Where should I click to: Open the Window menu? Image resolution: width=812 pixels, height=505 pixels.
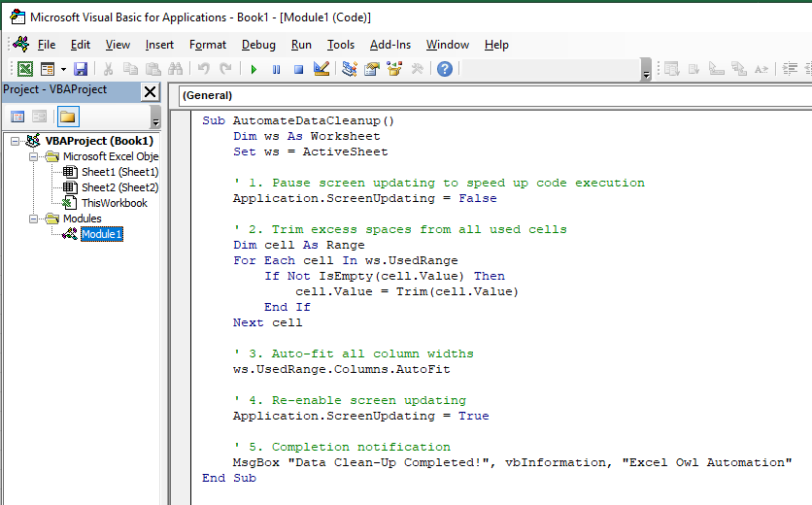(x=448, y=45)
